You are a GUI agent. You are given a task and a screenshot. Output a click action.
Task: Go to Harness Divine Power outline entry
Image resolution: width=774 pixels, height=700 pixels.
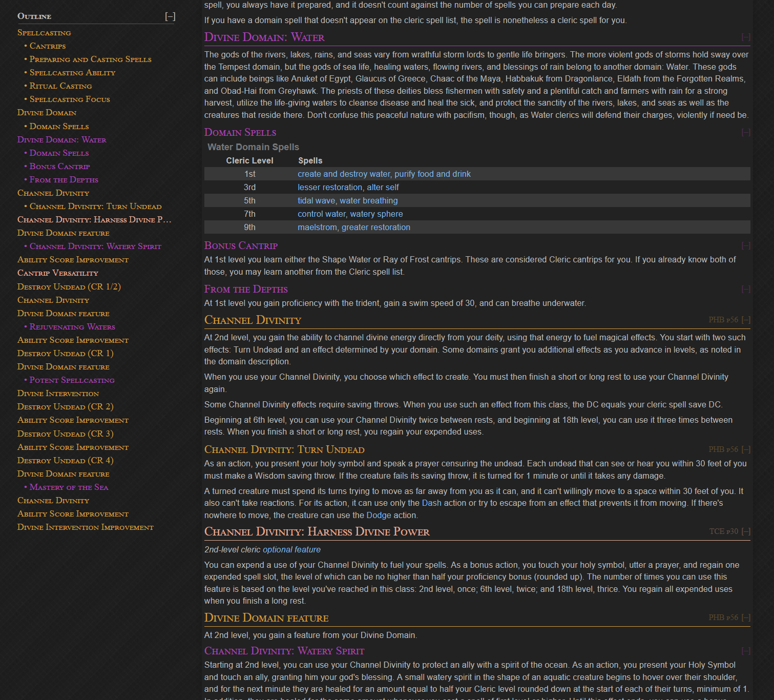pos(94,219)
